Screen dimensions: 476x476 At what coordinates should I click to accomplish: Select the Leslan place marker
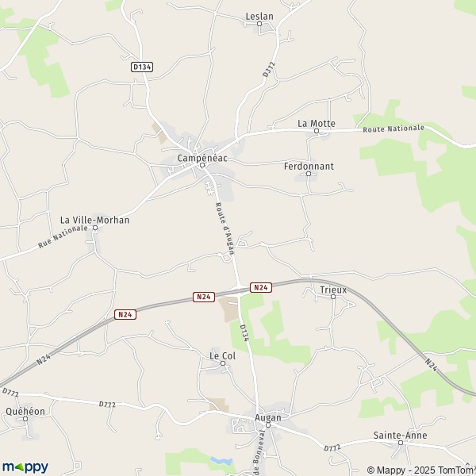pyautogui.click(x=259, y=24)
